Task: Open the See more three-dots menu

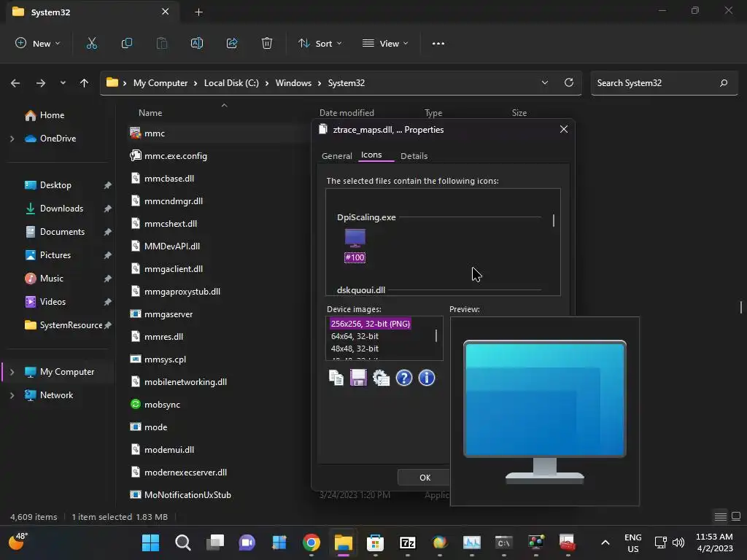Action: 438,43
